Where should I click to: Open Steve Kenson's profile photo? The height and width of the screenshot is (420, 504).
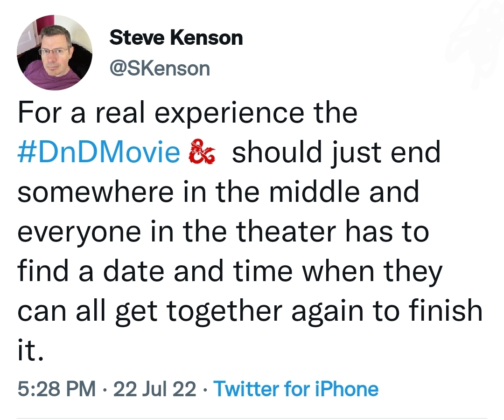point(55,53)
